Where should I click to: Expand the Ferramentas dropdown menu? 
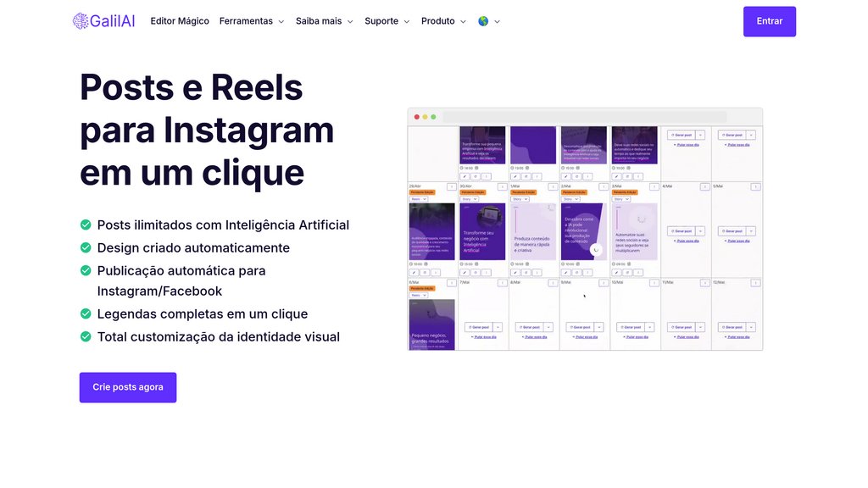click(252, 21)
